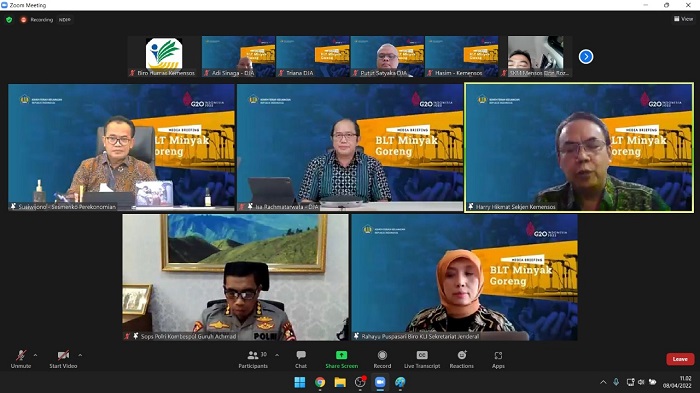Open the View layout menu
Screen dimensions: 700x393
point(683,19)
